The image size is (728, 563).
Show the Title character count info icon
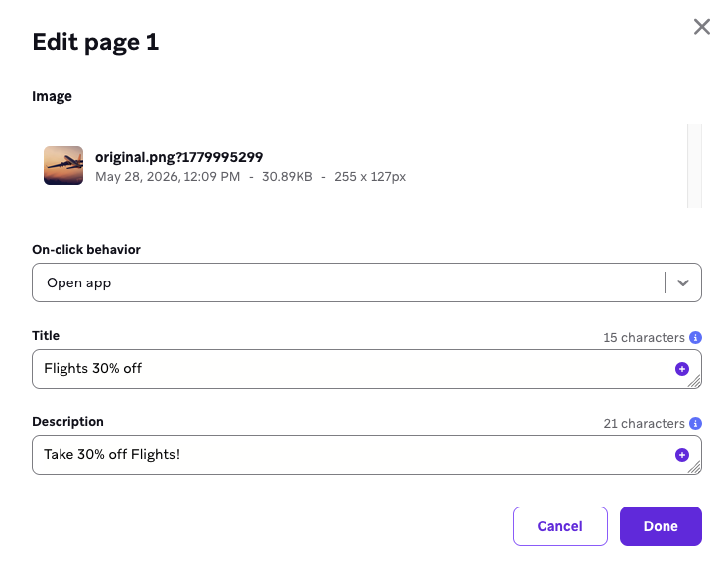click(x=695, y=337)
